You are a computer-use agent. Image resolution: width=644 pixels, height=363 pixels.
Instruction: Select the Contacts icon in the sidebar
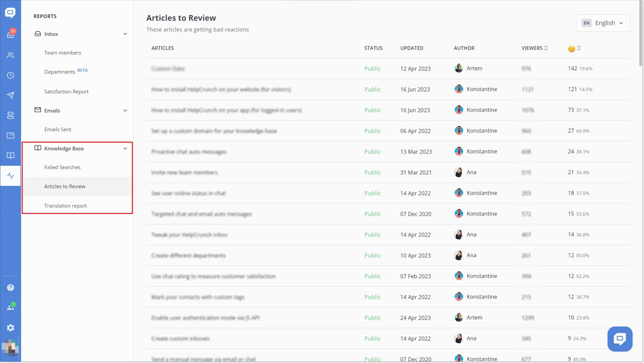pyautogui.click(x=11, y=55)
